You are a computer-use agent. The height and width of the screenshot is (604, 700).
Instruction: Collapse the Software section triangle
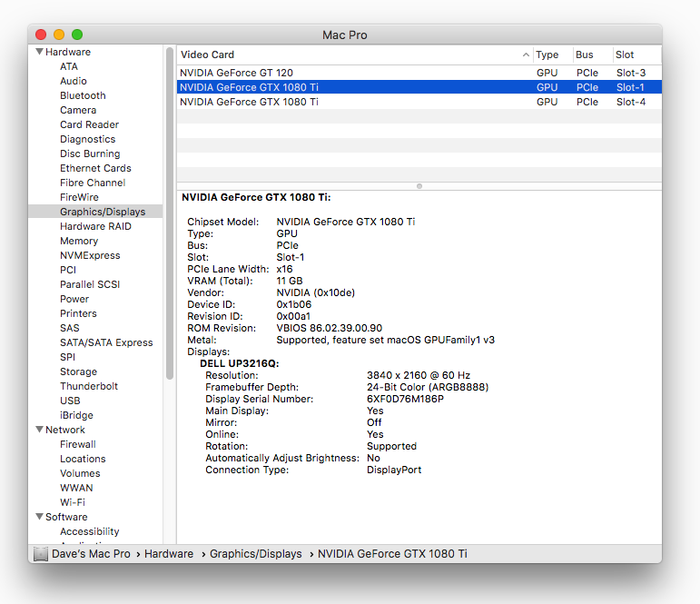[x=40, y=517]
